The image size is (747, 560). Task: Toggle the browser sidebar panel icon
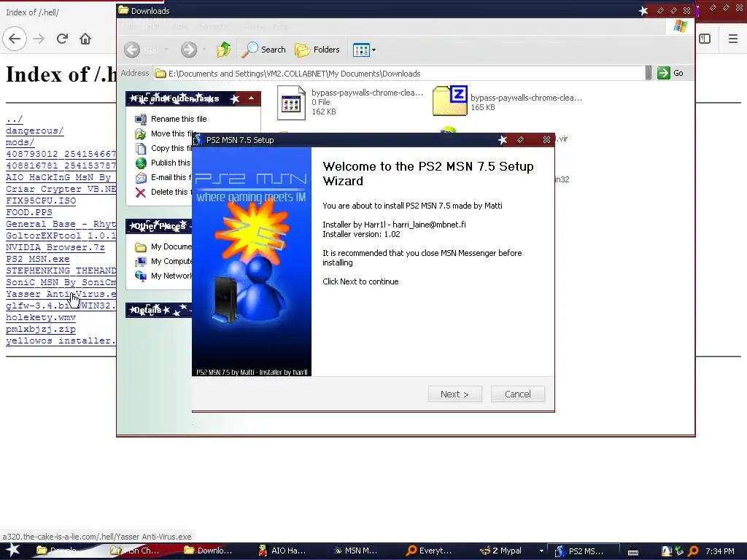[x=705, y=39]
